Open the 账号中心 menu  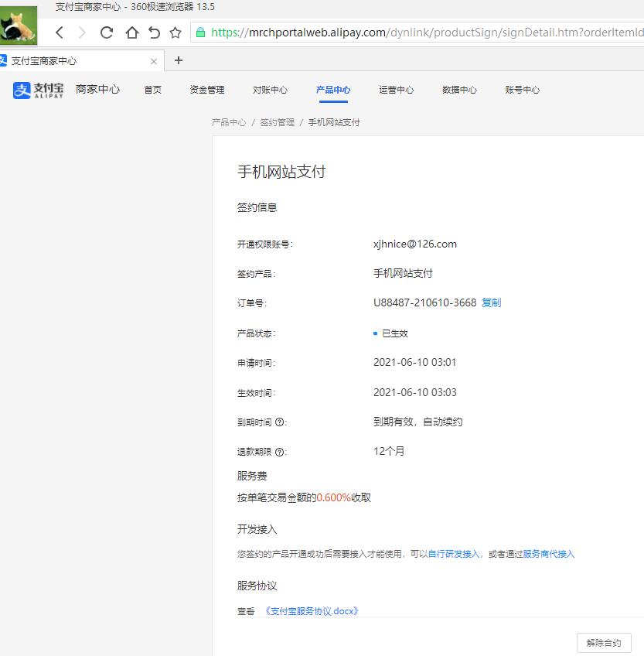(x=523, y=90)
